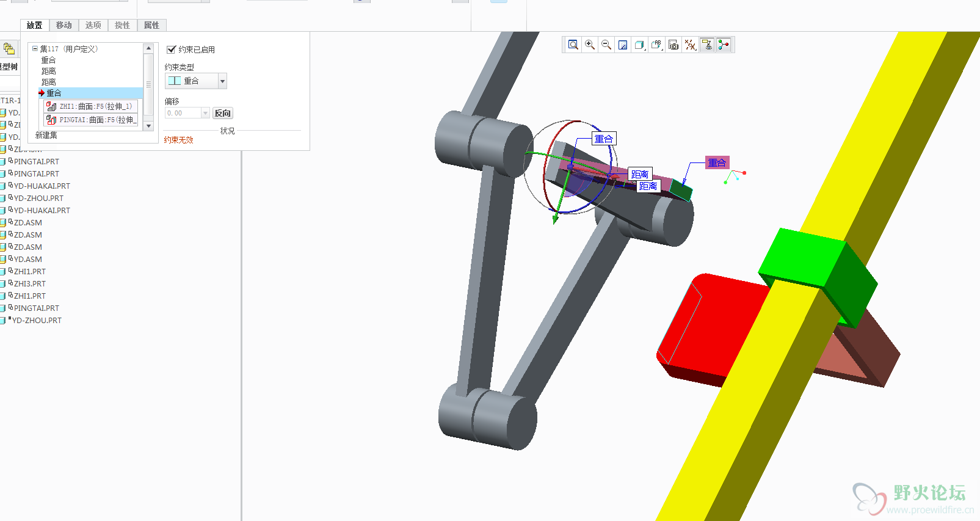Toggle the spin center icon
This screenshot has width=980, height=521.
(x=724, y=45)
